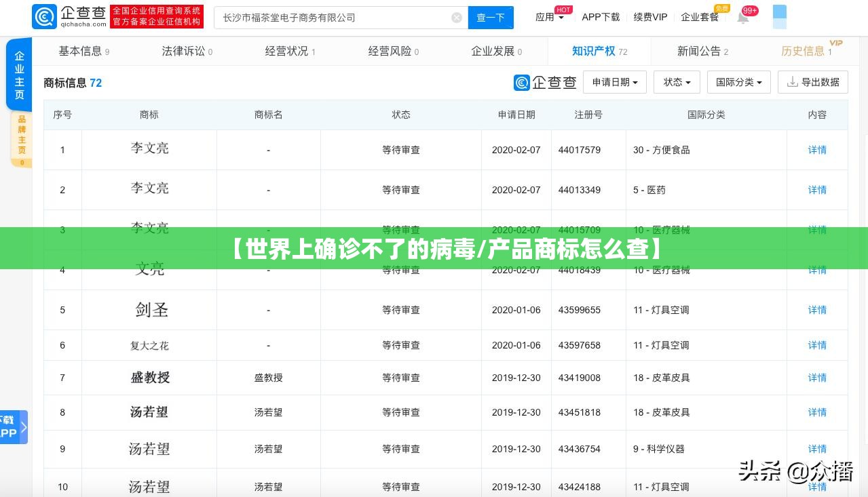Clear the search box with the X icon

457,18
